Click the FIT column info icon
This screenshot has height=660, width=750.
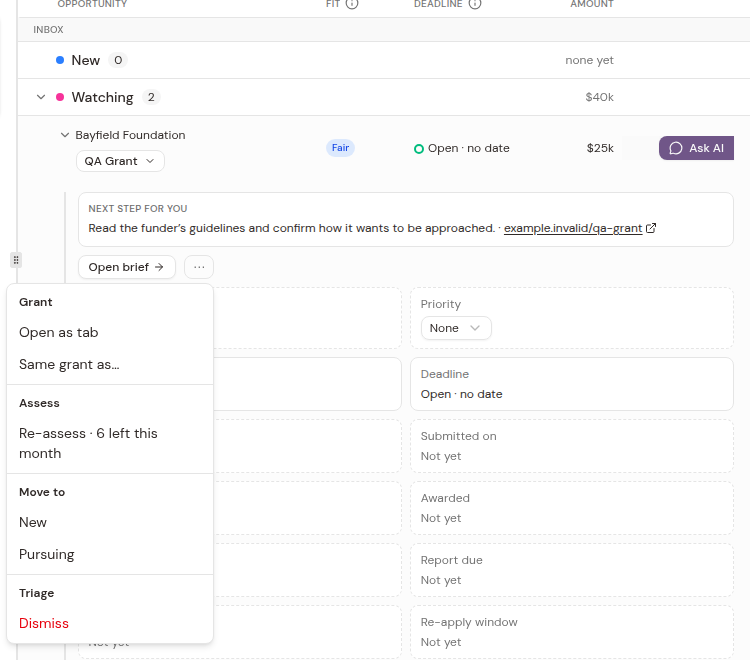[352, 4]
